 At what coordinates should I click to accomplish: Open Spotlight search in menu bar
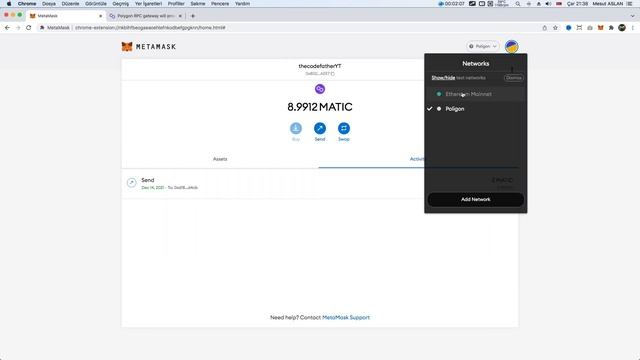(x=518, y=4)
